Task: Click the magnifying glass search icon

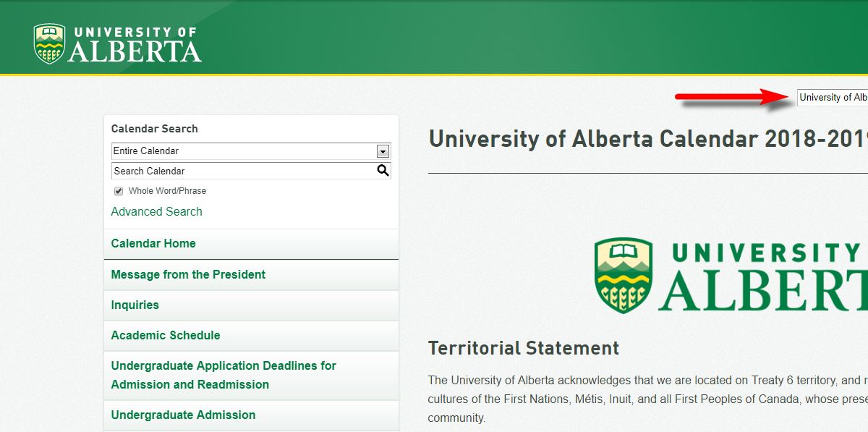Action: click(383, 171)
